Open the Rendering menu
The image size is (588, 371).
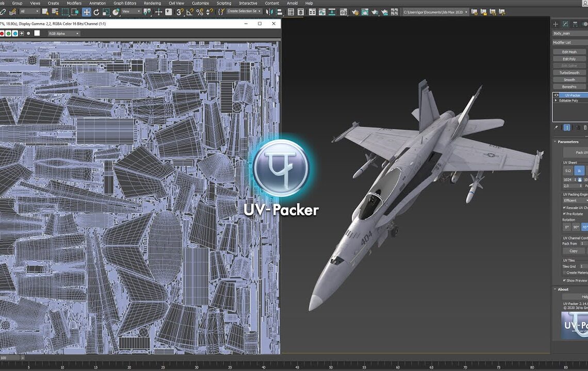153,3
